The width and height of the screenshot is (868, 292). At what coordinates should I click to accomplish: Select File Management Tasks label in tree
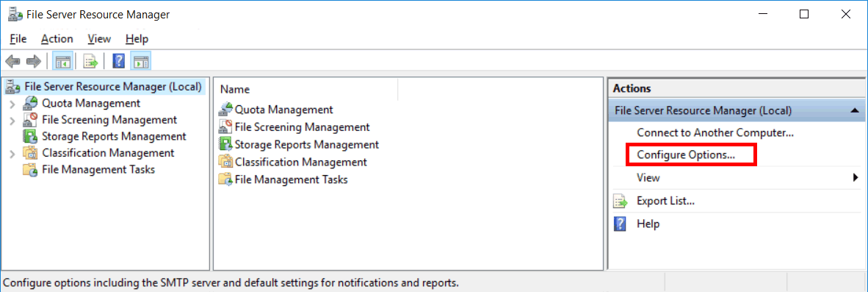coord(98,170)
